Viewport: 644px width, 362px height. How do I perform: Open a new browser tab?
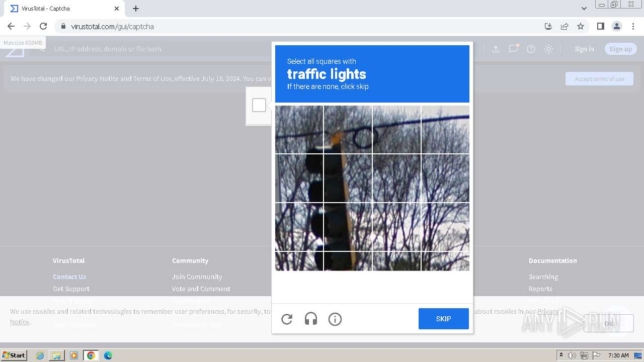click(136, 9)
